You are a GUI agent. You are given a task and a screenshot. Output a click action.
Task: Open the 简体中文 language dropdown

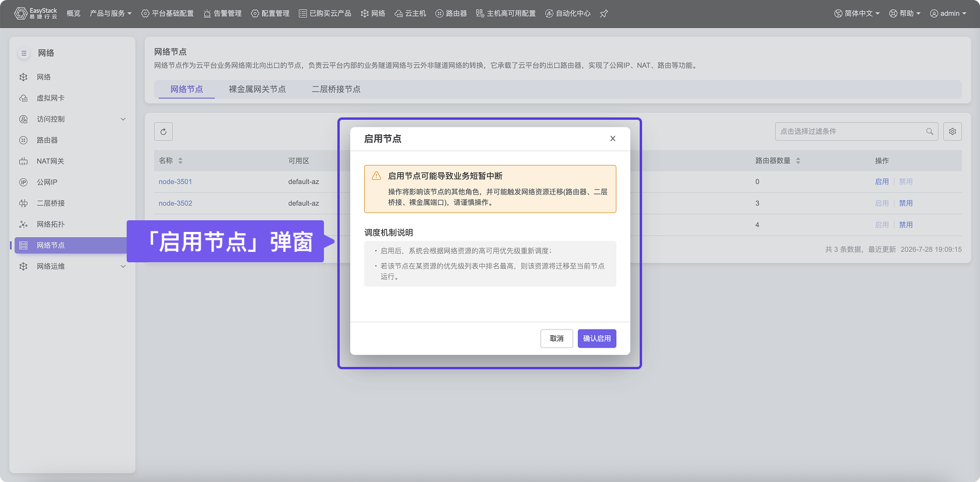tap(857, 13)
